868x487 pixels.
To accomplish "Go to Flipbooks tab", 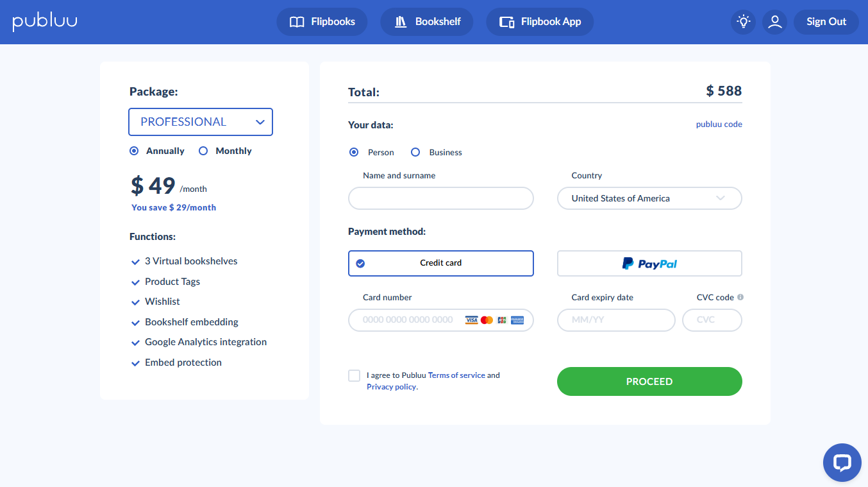I will click(x=322, y=22).
